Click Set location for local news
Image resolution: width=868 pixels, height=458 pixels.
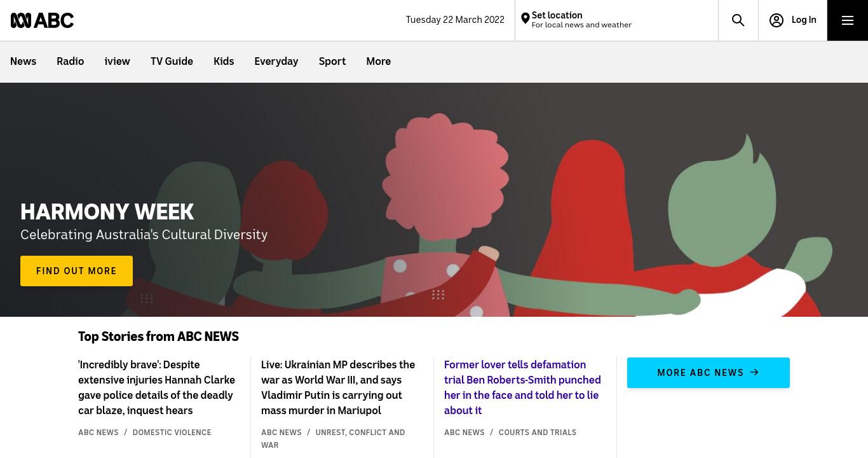tap(581, 20)
